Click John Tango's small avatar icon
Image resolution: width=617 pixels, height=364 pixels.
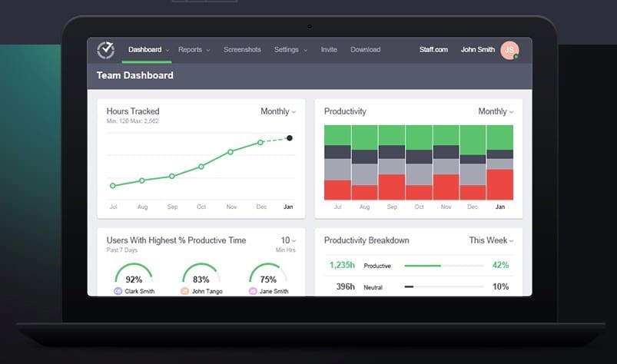pos(184,291)
